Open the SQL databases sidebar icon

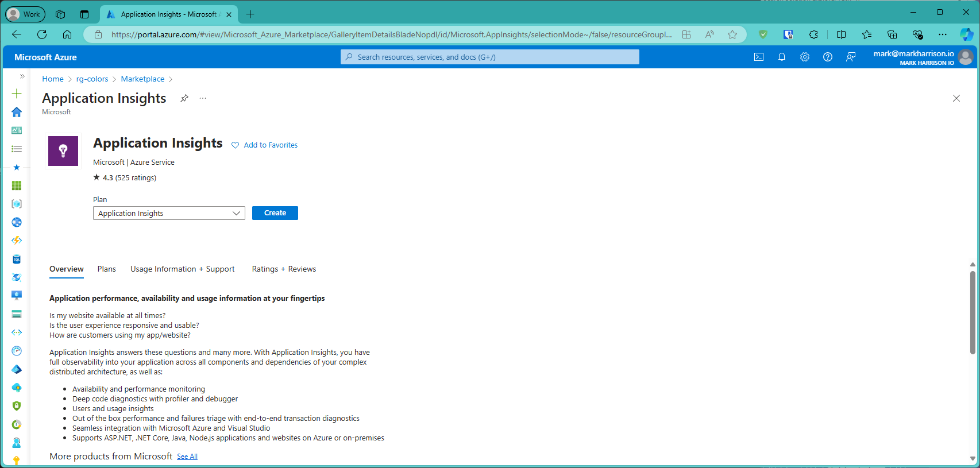coord(17,259)
